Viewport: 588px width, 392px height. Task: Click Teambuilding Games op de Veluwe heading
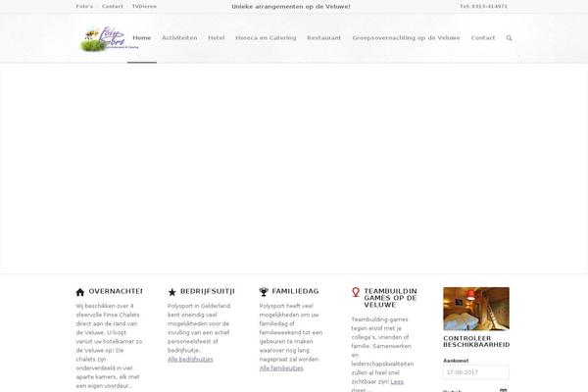[390, 298]
